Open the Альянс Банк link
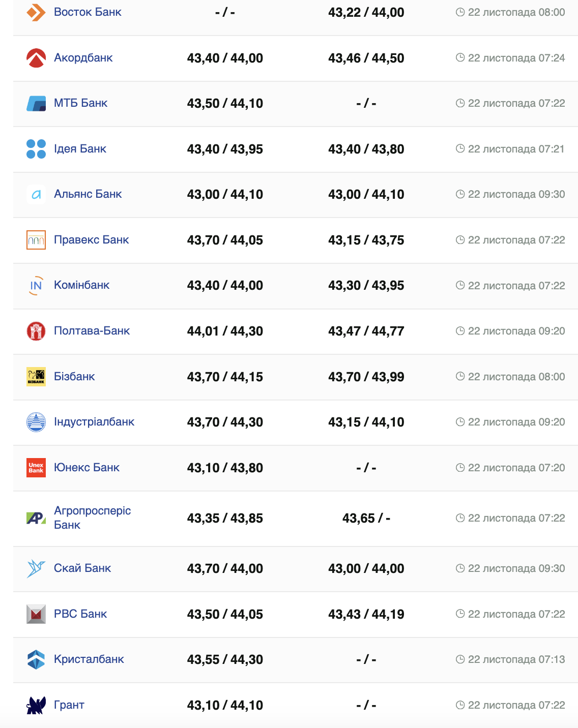Viewport: 578px width, 728px height. click(88, 194)
